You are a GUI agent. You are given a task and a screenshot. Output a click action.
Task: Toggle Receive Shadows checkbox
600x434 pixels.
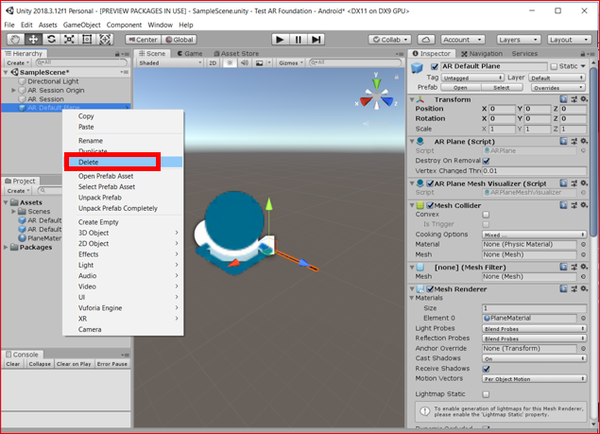tap(486, 369)
